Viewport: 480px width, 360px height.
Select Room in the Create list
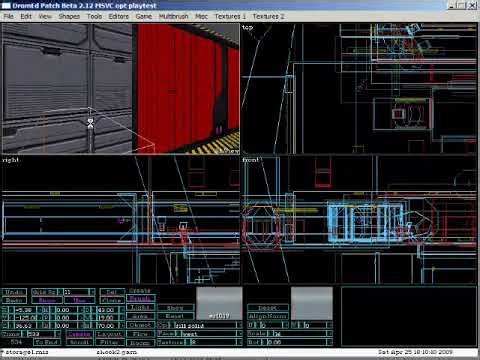click(x=140, y=343)
